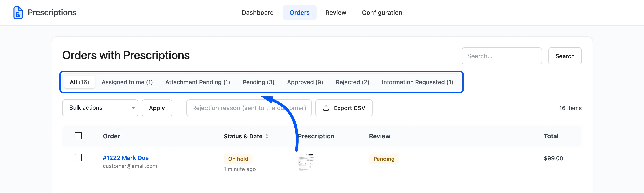Show Pending (3) orders tab
The image size is (644, 193).
point(258,82)
